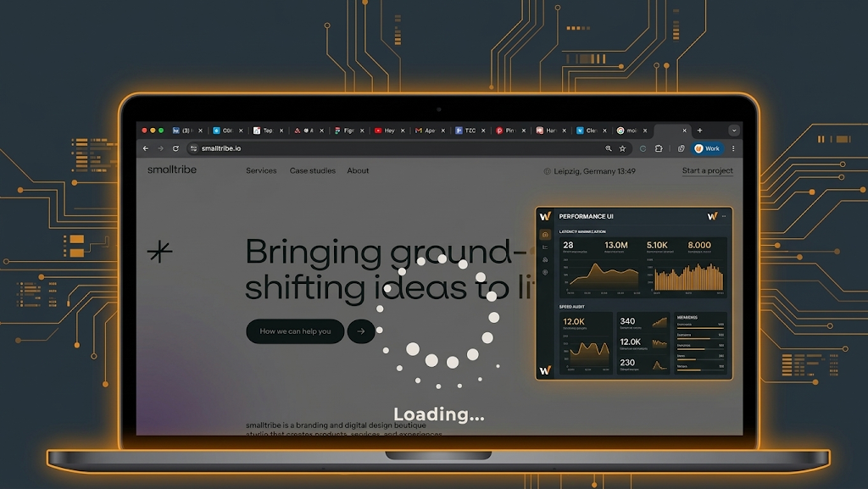Reload the smalltribe.io page
The image size is (868, 489).
pyautogui.click(x=175, y=148)
